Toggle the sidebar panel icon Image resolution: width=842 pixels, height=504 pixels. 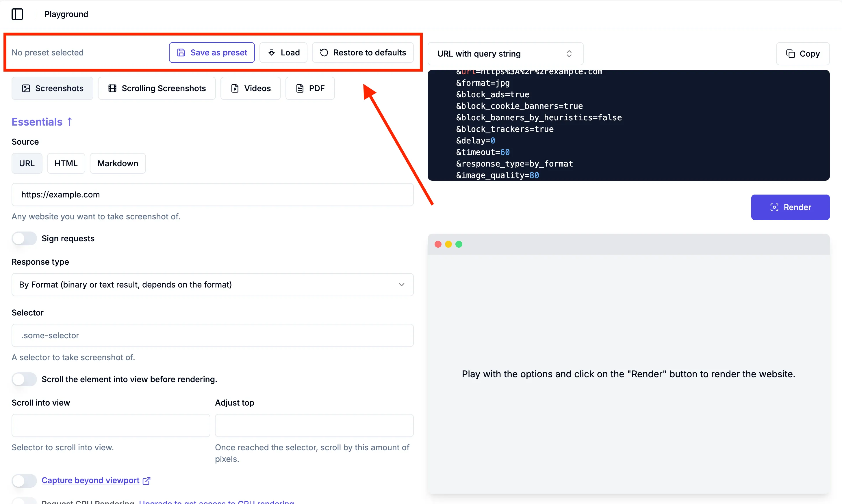pyautogui.click(x=17, y=14)
